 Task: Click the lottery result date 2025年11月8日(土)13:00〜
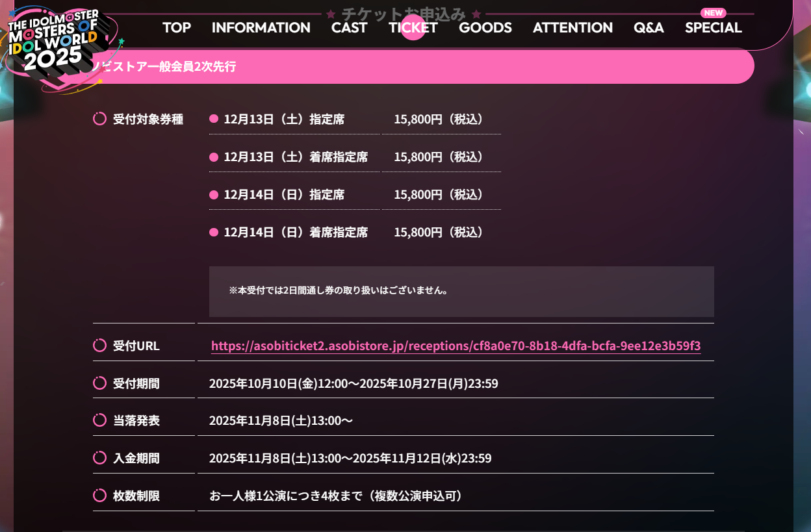pyautogui.click(x=281, y=420)
